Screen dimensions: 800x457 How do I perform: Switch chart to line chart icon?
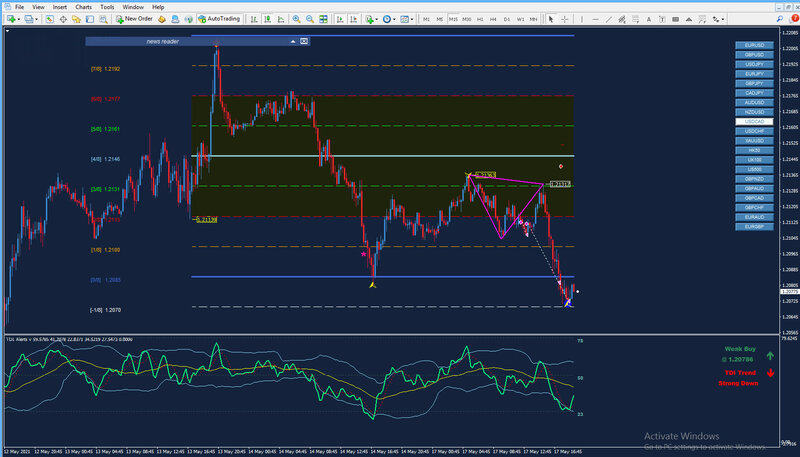click(281, 19)
